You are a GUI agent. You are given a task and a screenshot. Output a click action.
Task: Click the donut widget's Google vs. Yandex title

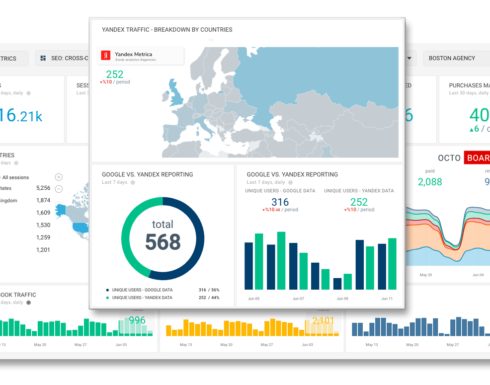(x=147, y=174)
